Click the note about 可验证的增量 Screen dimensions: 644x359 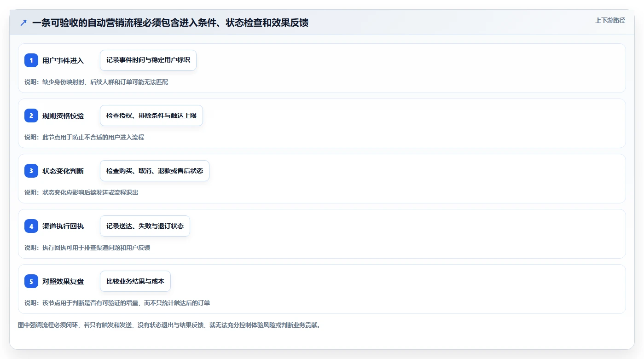point(117,303)
